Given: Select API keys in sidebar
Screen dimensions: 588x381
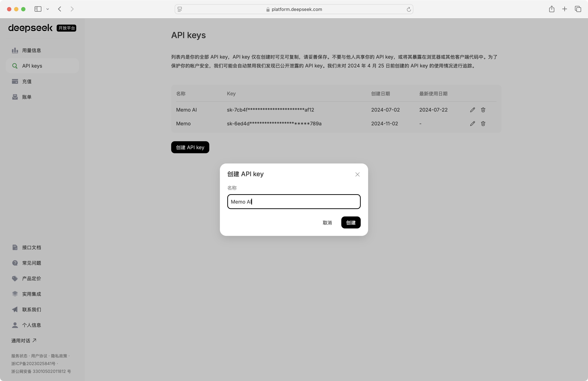Looking at the screenshot, I should [x=42, y=66].
